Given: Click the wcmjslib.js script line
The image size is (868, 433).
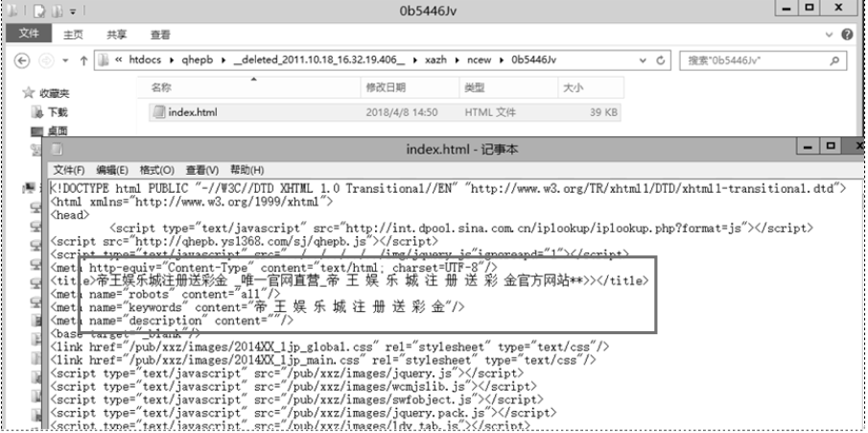Looking at the screenshot, I should 293,386.
